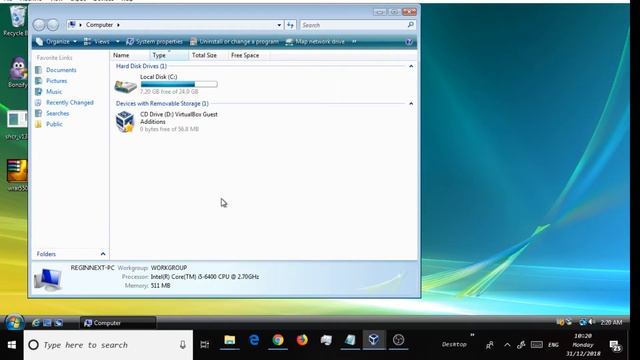Click the Local Disk (C:) usage bar
The width and height of the screenshot is (640, 360).
pyautogui.click(x=179, y=84)
